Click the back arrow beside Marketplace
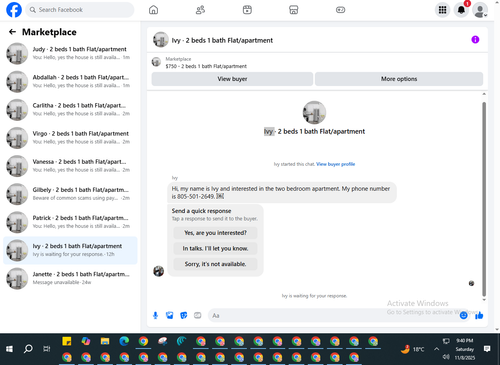This screenshot has height=365, width=500. [12, 32]
